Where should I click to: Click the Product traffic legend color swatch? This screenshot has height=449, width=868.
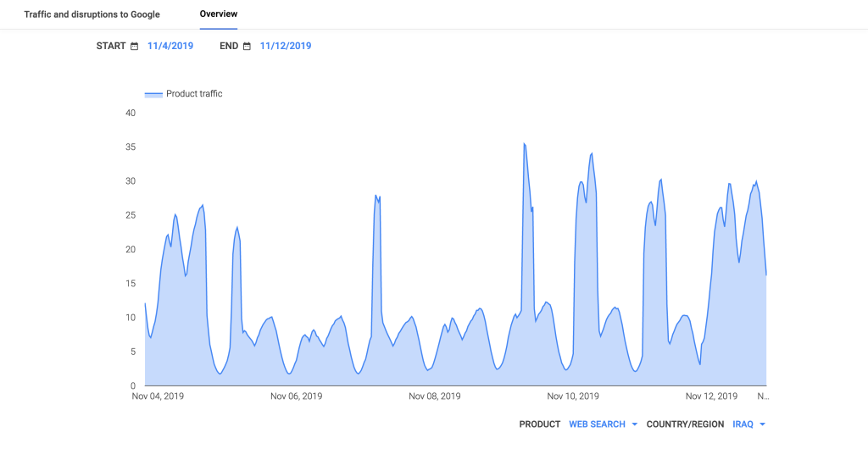click(x=153, y=95)
